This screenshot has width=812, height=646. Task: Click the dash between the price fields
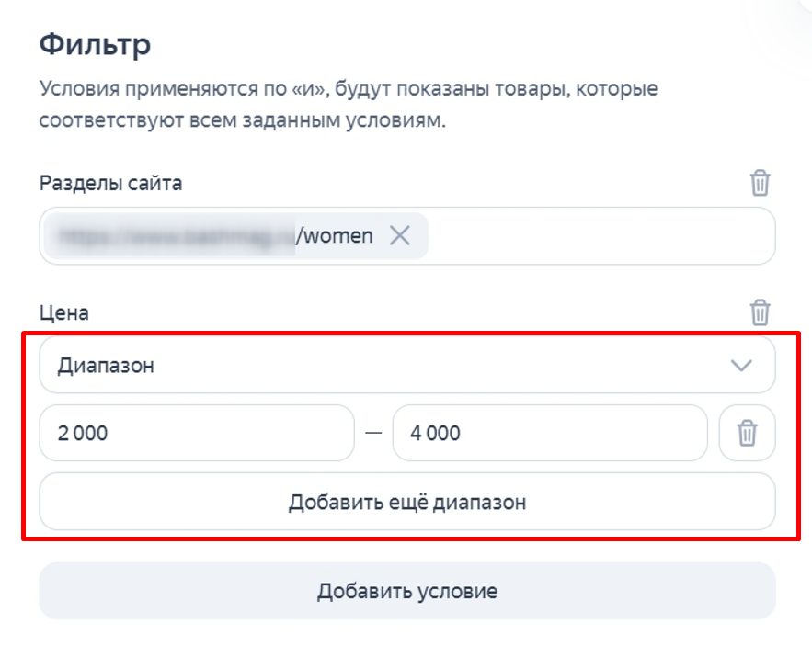pos(372,433)
